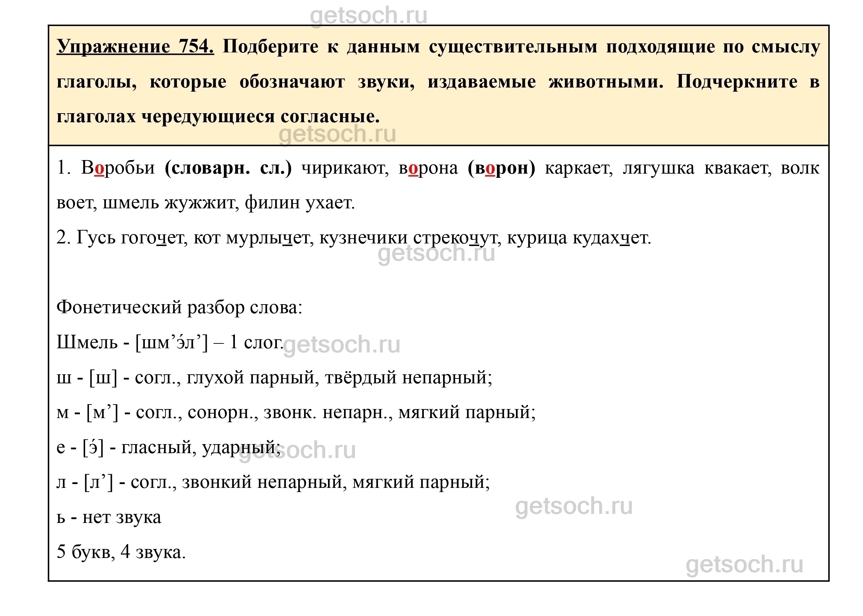Click the word 'стрекочут' in second sentence
This screenshot has height=616, width=863.
[x=455, y=238]
